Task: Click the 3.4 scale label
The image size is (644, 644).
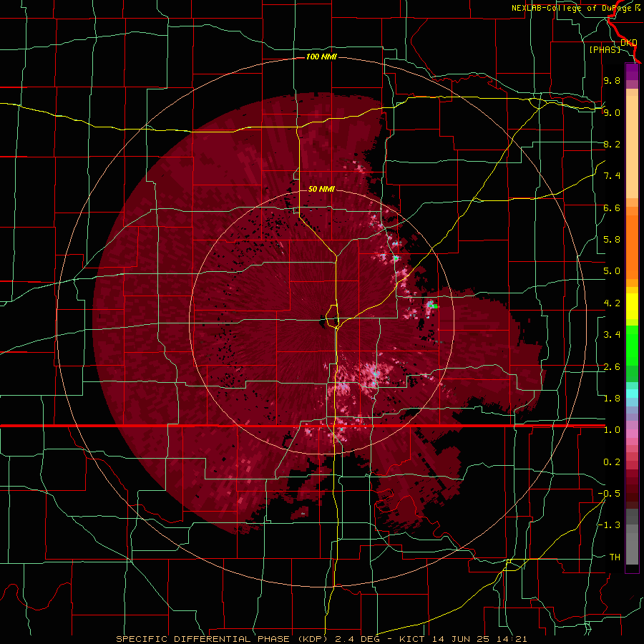Action: (612, 335)
